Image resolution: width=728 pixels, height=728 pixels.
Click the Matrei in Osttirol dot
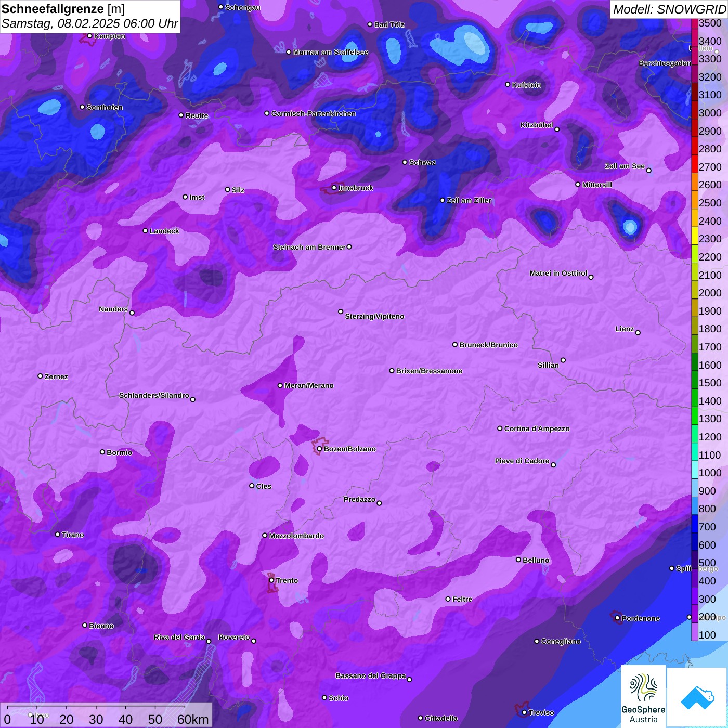tap(591, 277)
